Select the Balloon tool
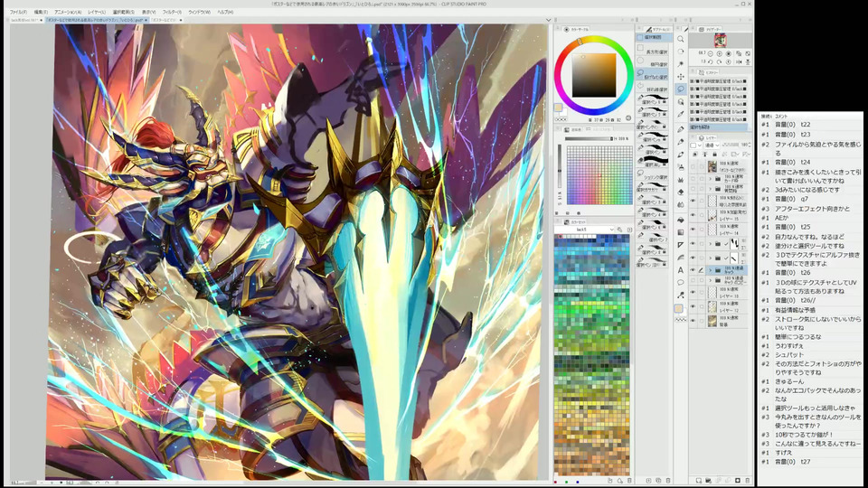 pyautogui.click(x=680, y=282)
